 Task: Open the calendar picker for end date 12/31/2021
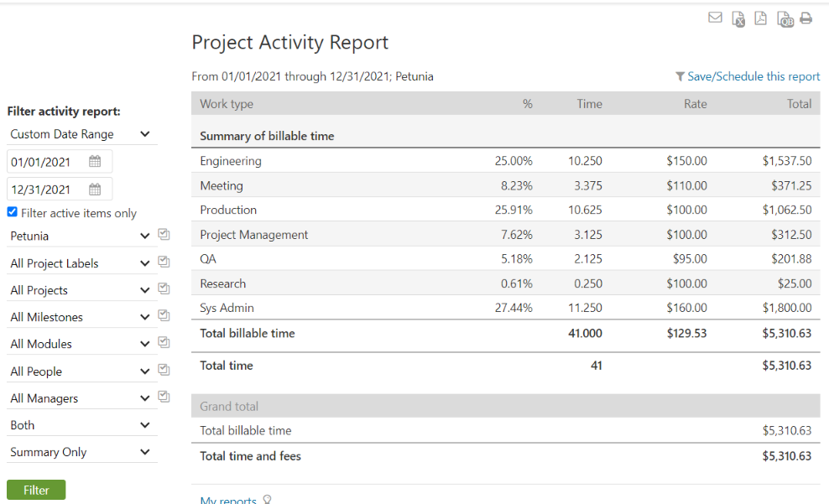click(x=95, y=190)
